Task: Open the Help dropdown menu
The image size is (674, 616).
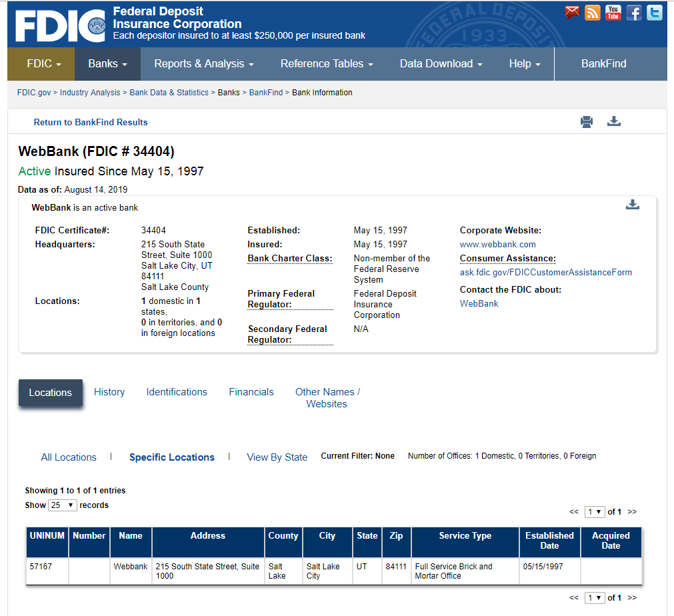Action: (525, 63)
